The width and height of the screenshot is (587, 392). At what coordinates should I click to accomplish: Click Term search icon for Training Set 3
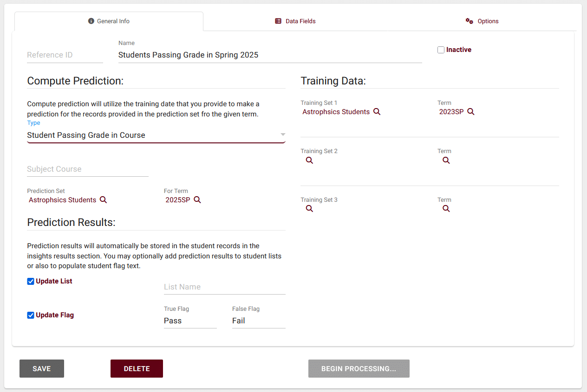[x=446, y=209]
